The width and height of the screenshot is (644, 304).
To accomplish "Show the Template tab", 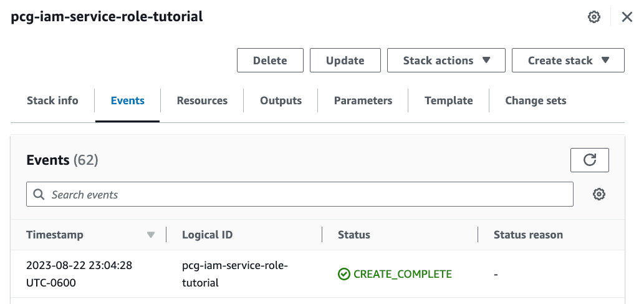I will tap(448, 101).
